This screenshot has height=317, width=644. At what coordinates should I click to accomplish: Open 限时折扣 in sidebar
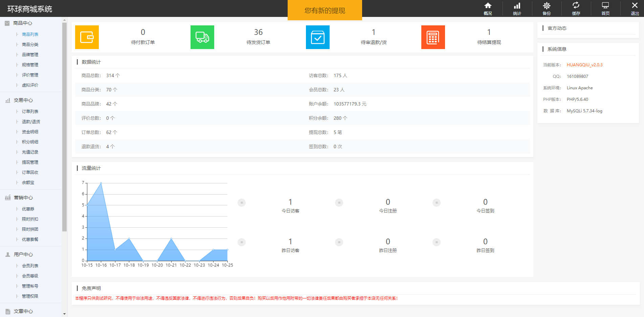pyautogui.click(x=30, y=219)
